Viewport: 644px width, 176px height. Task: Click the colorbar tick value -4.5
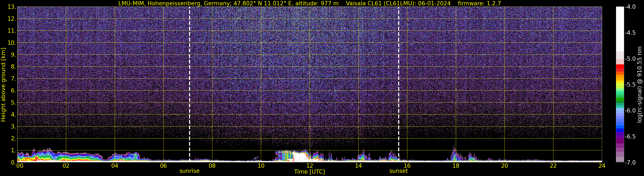coord(630,33)
